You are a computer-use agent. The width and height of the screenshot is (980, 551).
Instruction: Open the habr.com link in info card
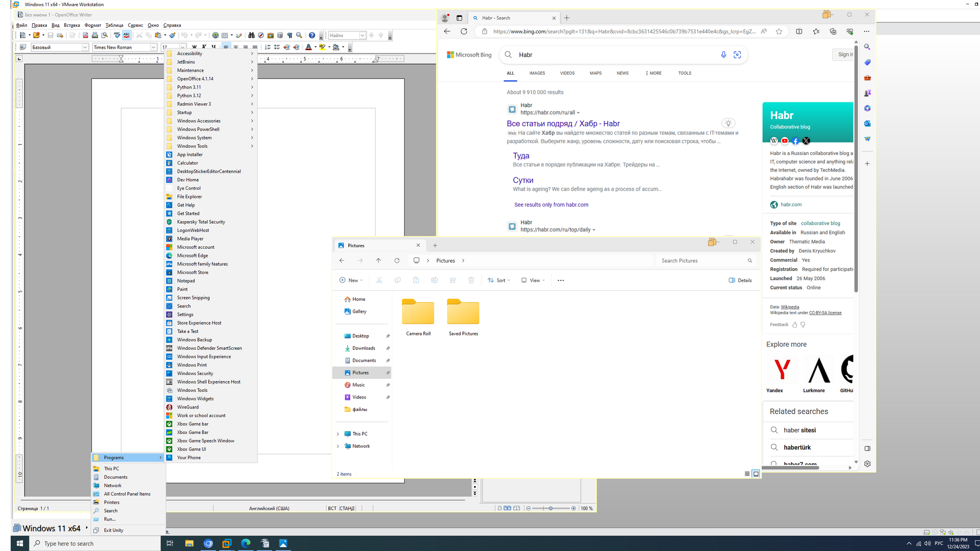coord(791,205)
